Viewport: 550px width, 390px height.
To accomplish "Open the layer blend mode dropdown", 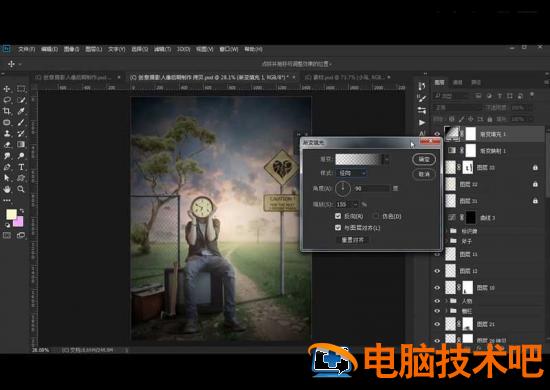I will 457,107.
